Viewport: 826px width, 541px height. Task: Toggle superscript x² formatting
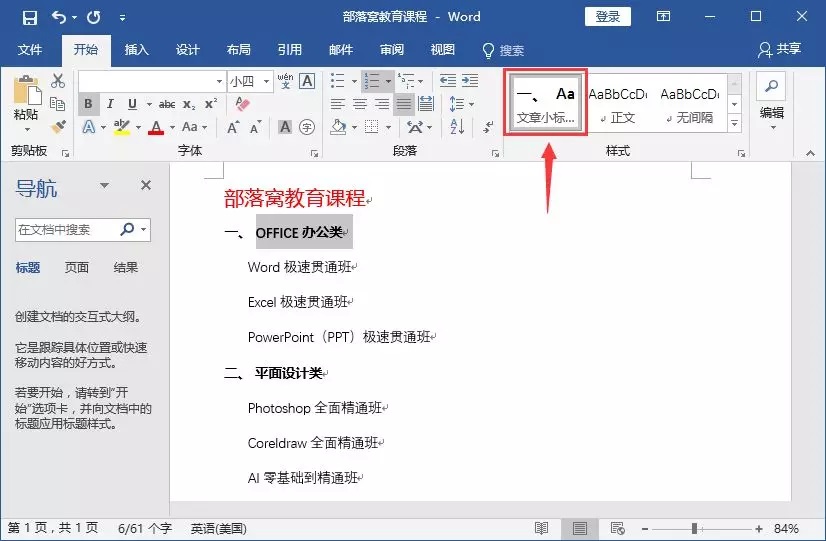click(211, 104)
